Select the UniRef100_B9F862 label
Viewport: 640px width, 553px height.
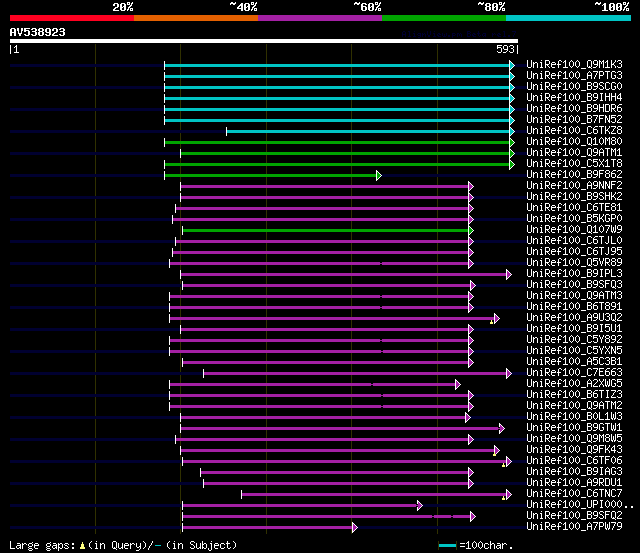tap(574, 175)
